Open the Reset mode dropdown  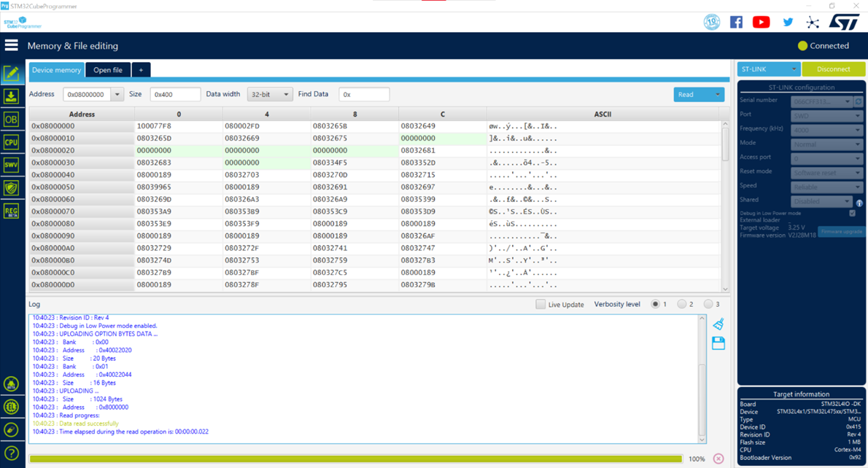tap(826, 173)
